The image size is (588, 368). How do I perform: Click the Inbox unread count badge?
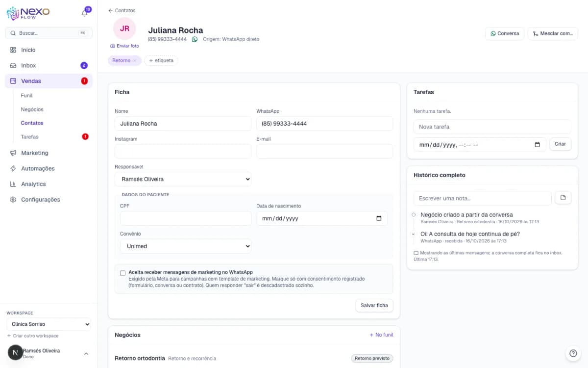[84, 65]
